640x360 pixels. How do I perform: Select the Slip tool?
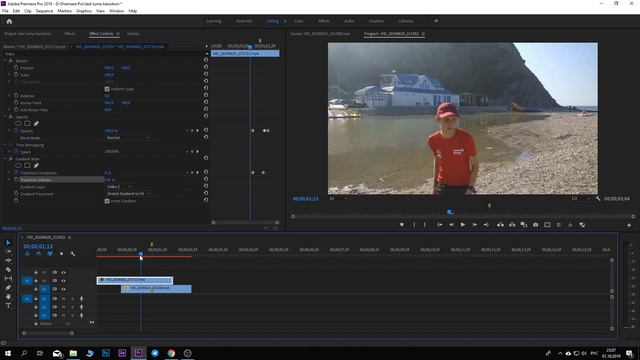pos(8,278)
